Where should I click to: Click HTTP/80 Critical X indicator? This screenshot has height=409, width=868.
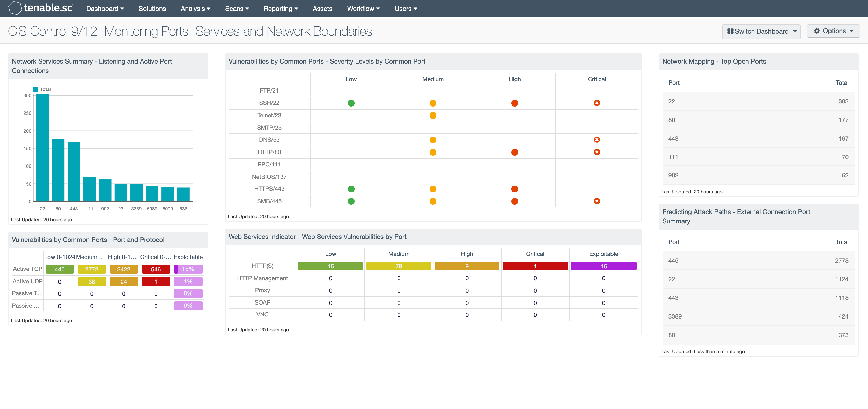click(597, 152)
